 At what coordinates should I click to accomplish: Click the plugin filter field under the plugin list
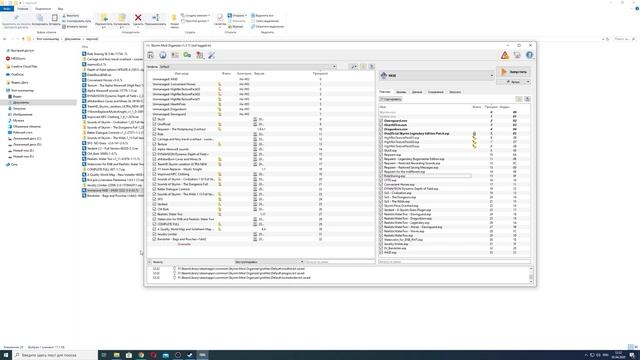pos(454,262)
